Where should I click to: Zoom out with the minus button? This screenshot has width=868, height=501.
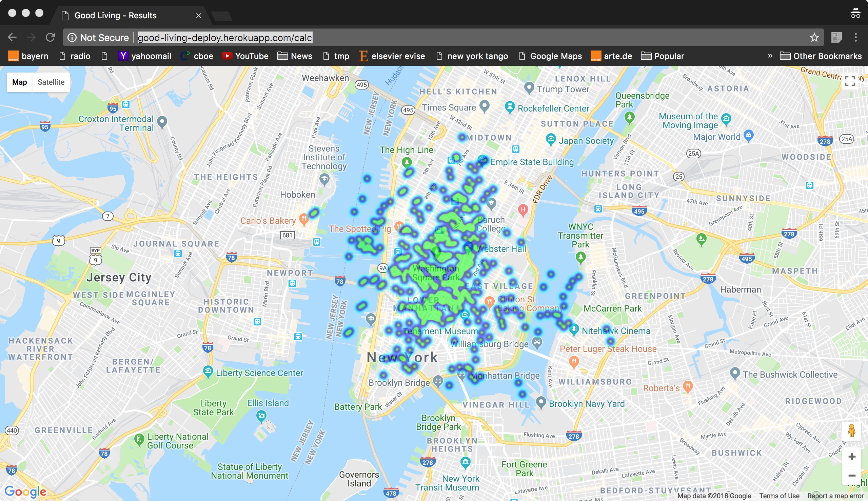(852, 475)
